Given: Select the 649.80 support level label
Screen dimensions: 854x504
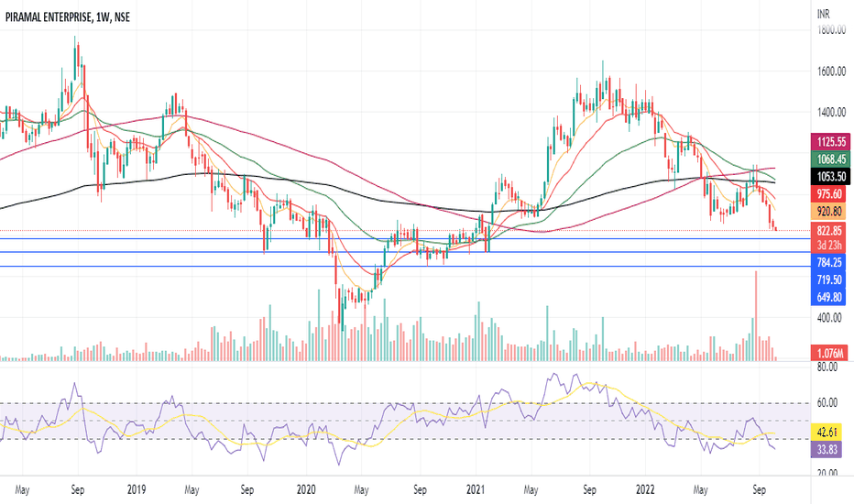Looking at the screenshot, I should 828,298.
